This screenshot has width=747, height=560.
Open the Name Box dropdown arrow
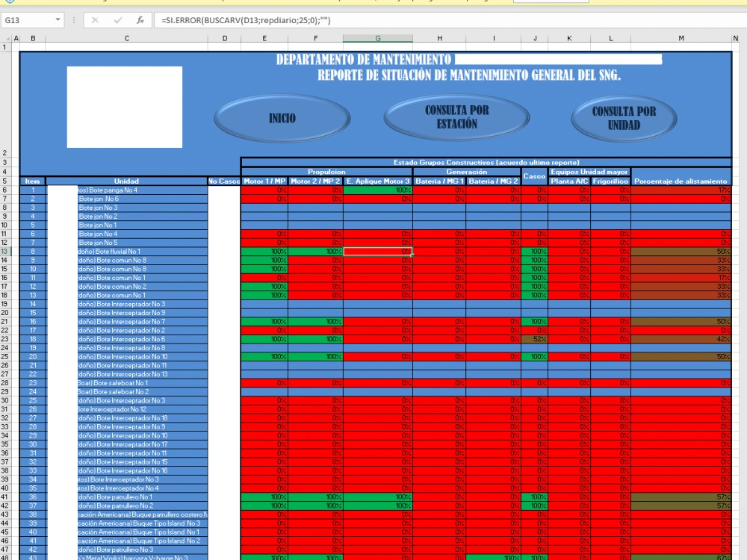[58, 20]
